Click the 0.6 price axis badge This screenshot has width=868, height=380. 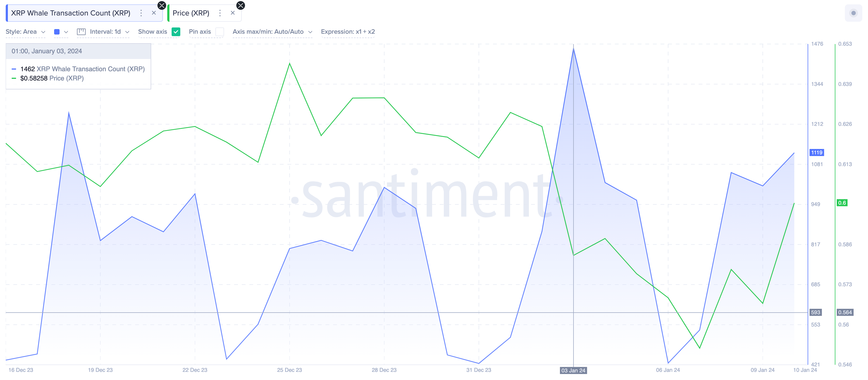pos(842,203)
